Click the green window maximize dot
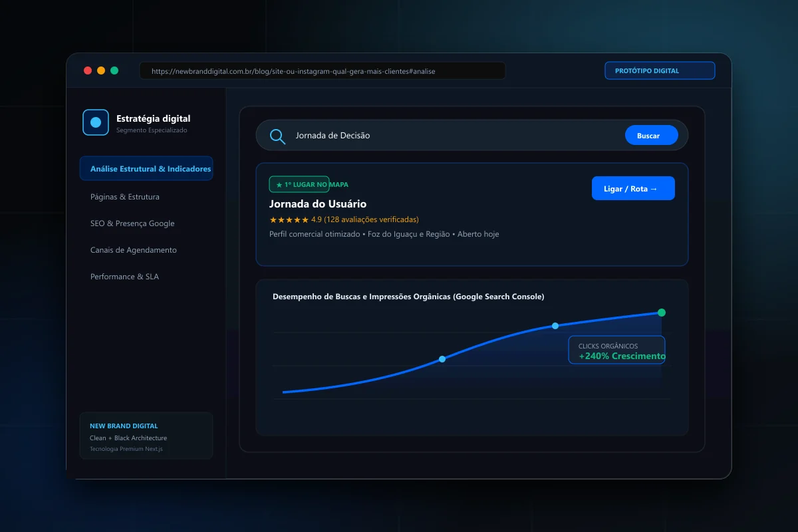 114,70
